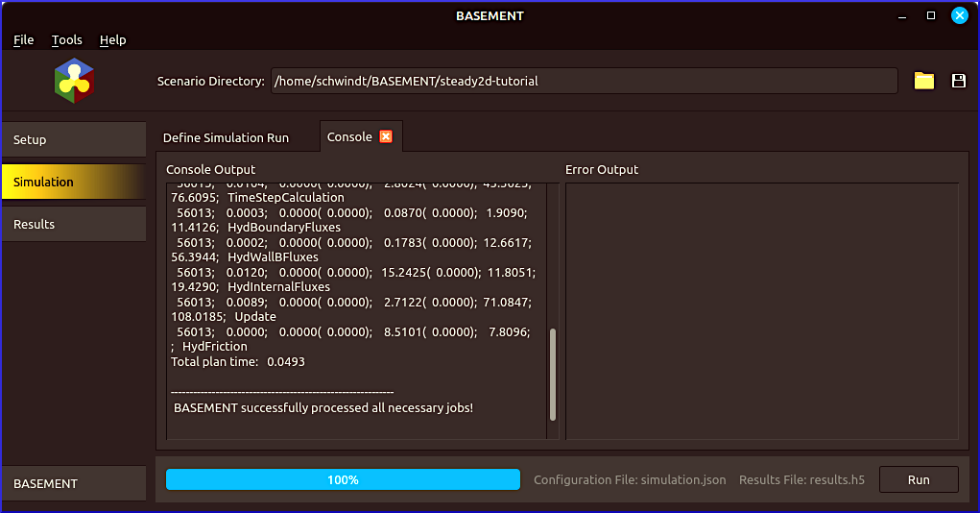Click the BASEMENT logo icon
This screenshot has width=980, height=513.
(x=74, y=81)
